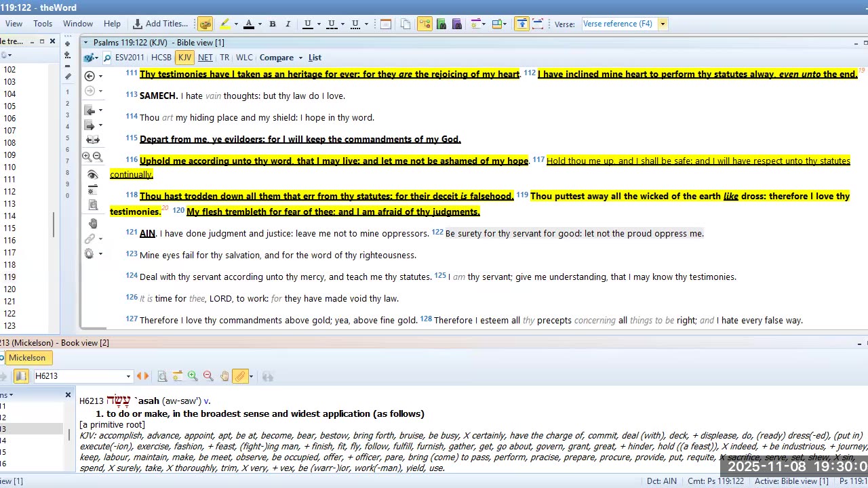Click the green book module icon
Image resolution: width=868 pixels, height=488 pixels.
441,24
